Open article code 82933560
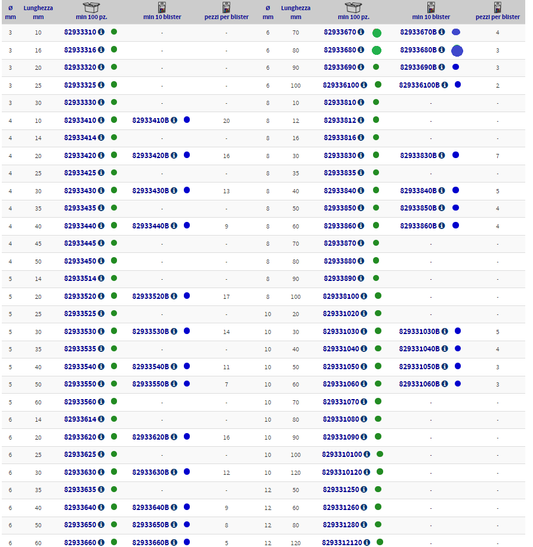 click(x=80, y=402)
